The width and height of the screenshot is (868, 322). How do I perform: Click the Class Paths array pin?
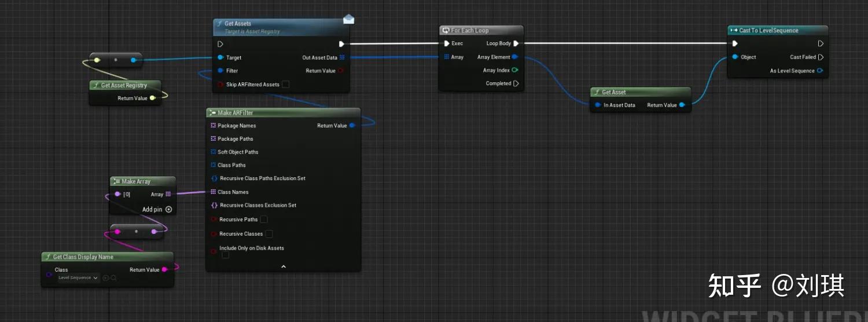coord(213,166)
